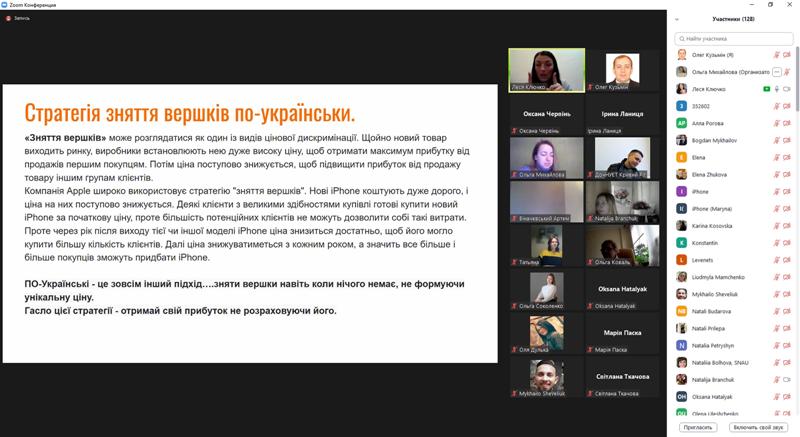
Task: Select participant iPhone in the list
Action: [x=733, y=192]
